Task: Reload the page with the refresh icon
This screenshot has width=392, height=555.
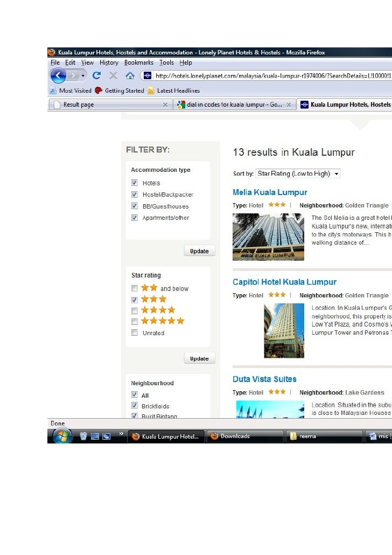Action: pyautogui.click(x=96, y=75)
